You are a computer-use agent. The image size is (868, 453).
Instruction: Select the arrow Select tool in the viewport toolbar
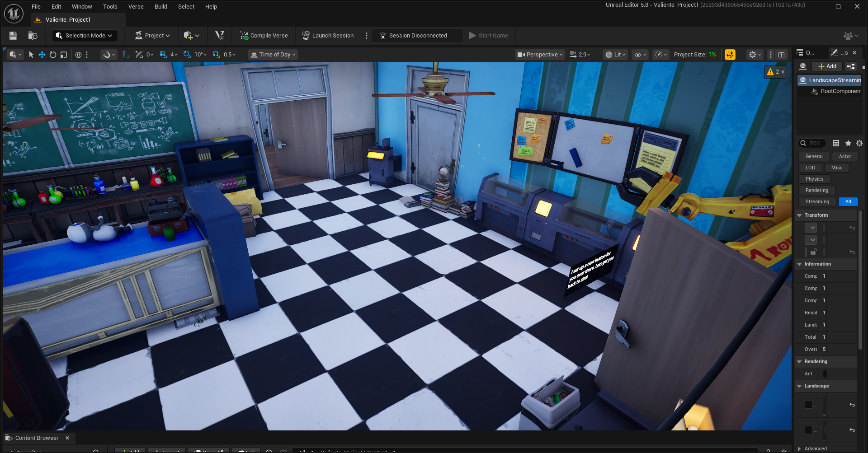tap(31, 55)
